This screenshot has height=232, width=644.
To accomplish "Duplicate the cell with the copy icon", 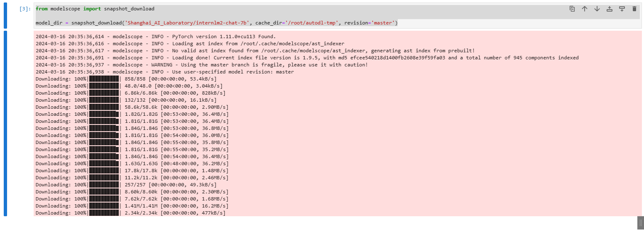I will coord(572,9).
